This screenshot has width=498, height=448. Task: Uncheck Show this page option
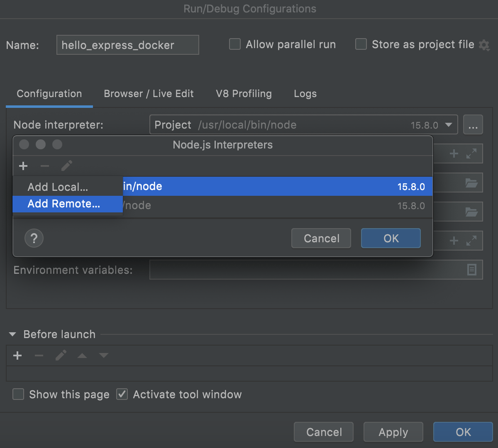coord(18,394)
